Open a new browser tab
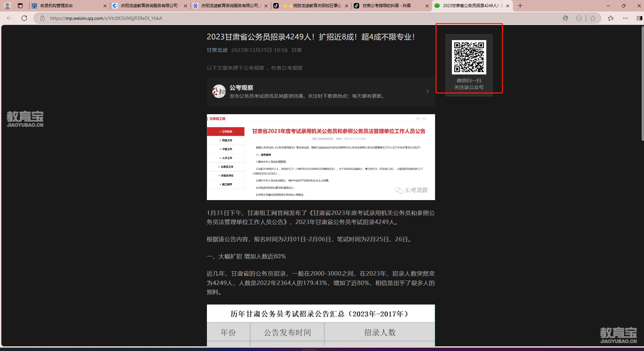 pyautogui.click(x=520, y=6)
